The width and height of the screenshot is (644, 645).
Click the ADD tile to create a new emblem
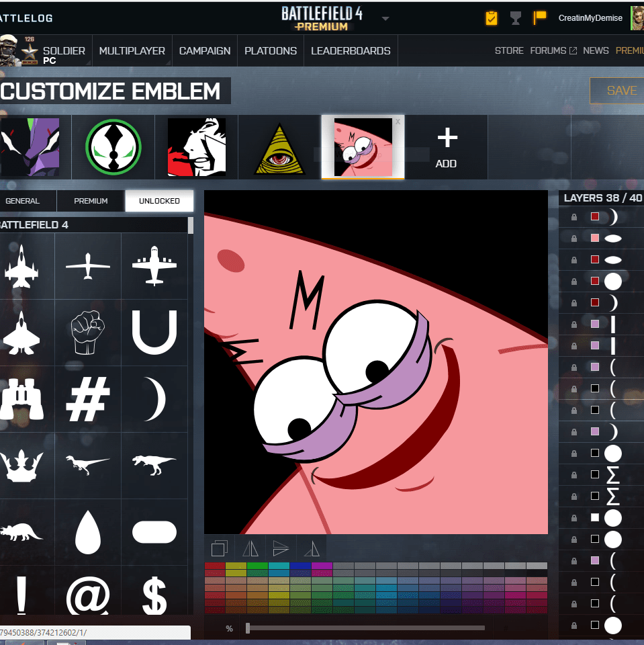point(446,147)
